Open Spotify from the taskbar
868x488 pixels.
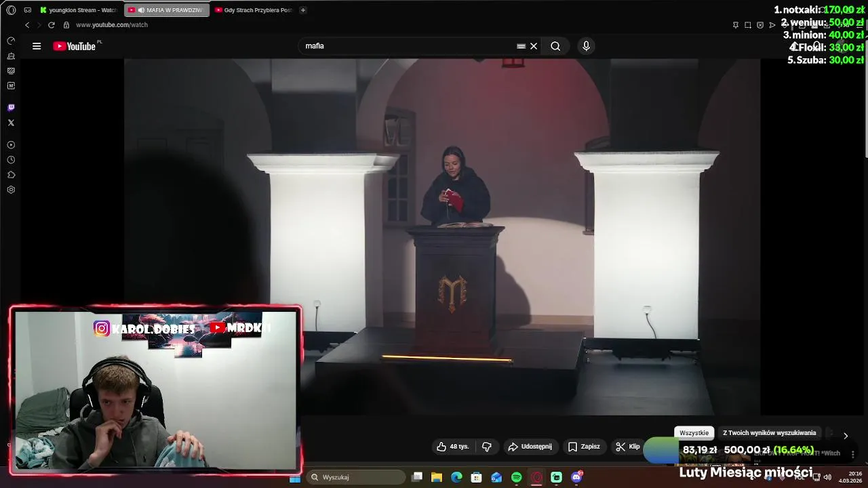pos(517,478)
